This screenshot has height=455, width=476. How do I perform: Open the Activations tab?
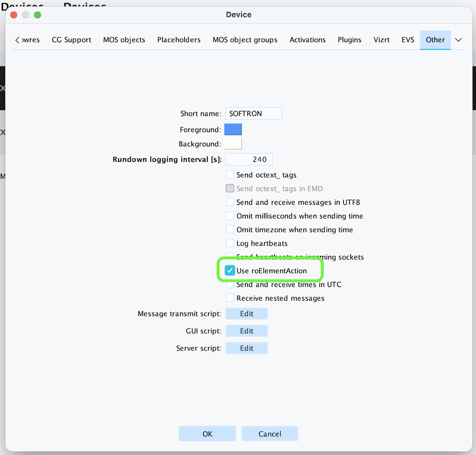pos(307,40)
